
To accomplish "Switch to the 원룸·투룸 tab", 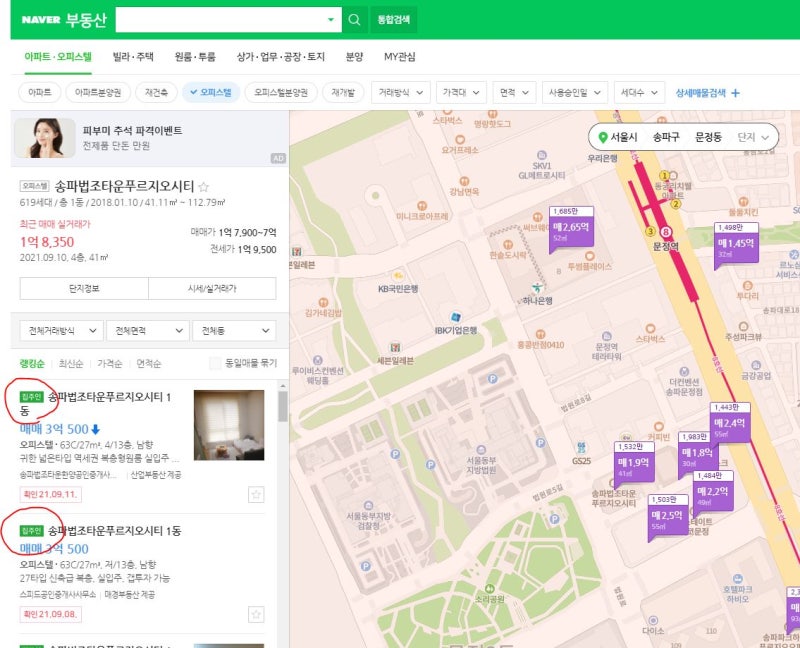I will click(195, 57).
